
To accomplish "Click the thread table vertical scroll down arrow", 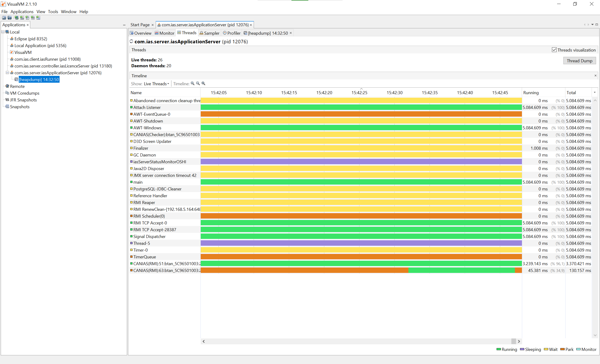I will [595, 335].
